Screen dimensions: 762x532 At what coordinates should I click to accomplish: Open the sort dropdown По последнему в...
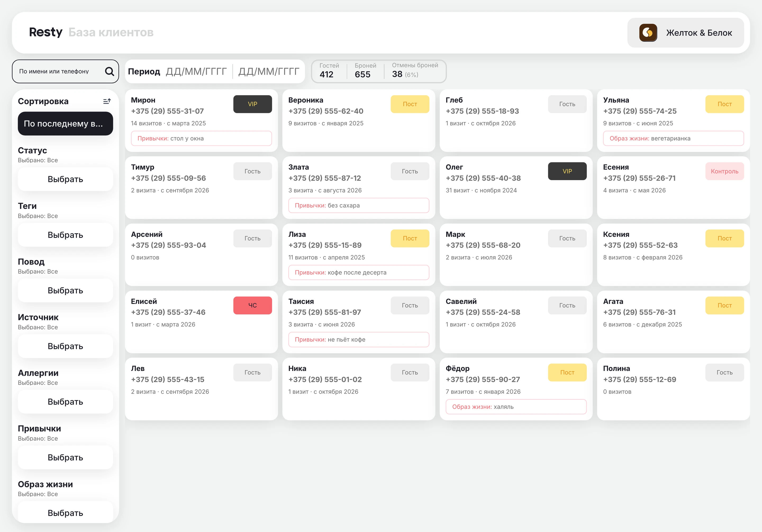65,123
